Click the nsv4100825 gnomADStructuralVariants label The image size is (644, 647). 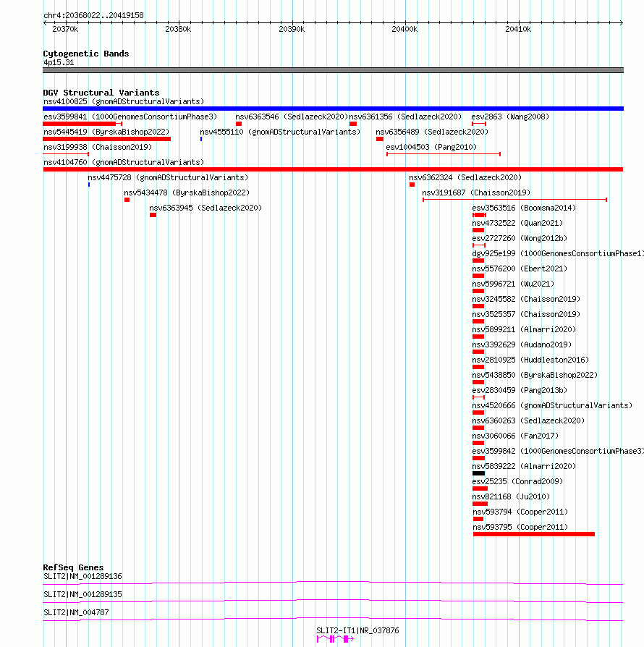[124, 101]
